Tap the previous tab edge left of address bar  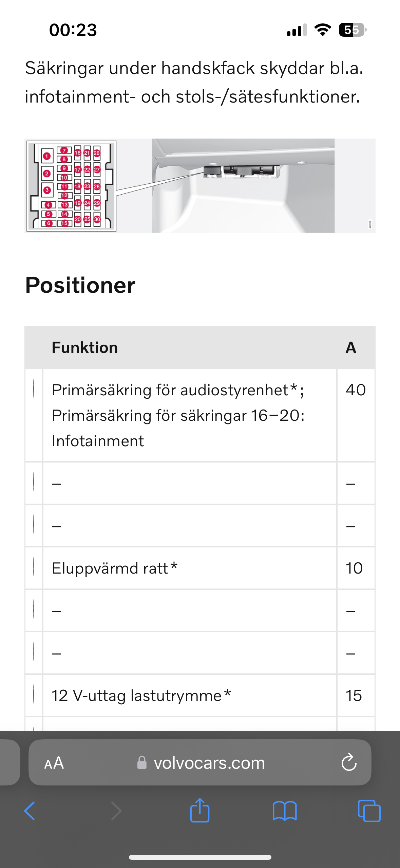click(x=9, y=762)
